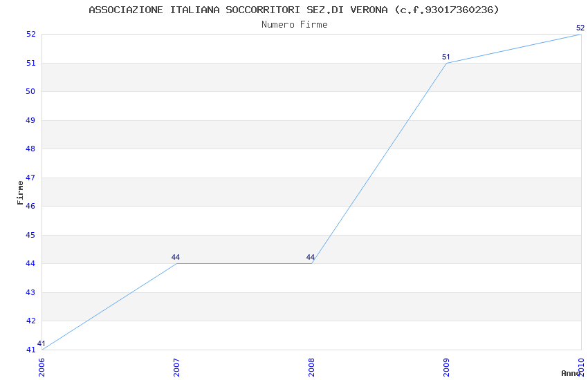Select the 2007 year label on x-axis
This screenshot has width=588, height=380.
(176, 368)
